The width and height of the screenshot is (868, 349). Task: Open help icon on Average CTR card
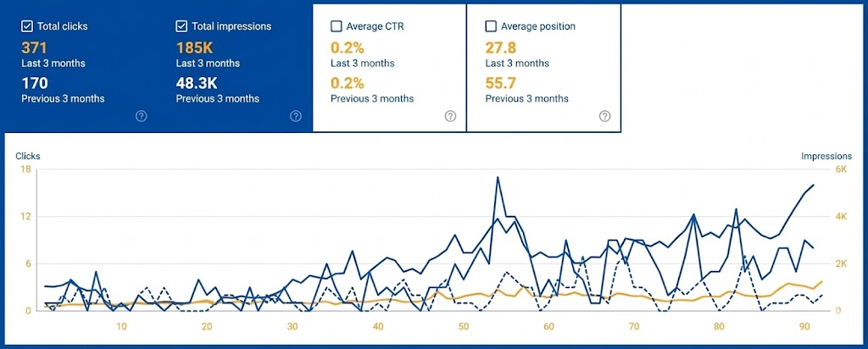click(450, 116)
